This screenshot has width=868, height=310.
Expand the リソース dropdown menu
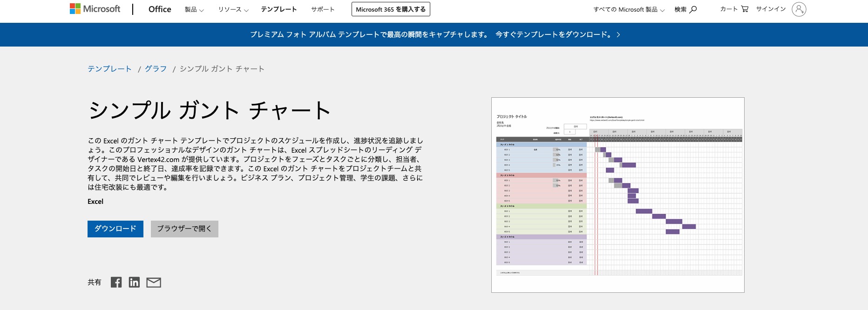tap(233, 9)
